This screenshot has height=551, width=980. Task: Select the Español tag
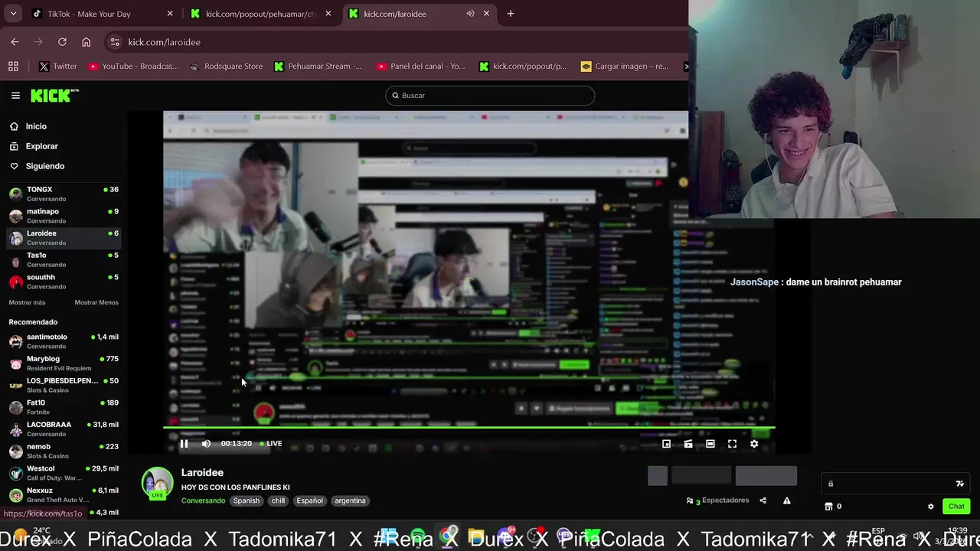[x=310, y=500]
